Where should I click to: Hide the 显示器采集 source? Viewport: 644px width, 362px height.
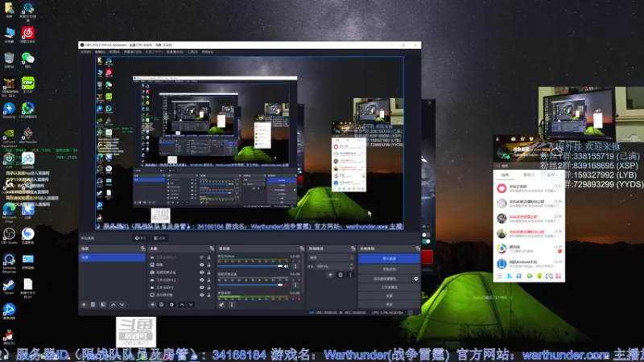point(202,294)
